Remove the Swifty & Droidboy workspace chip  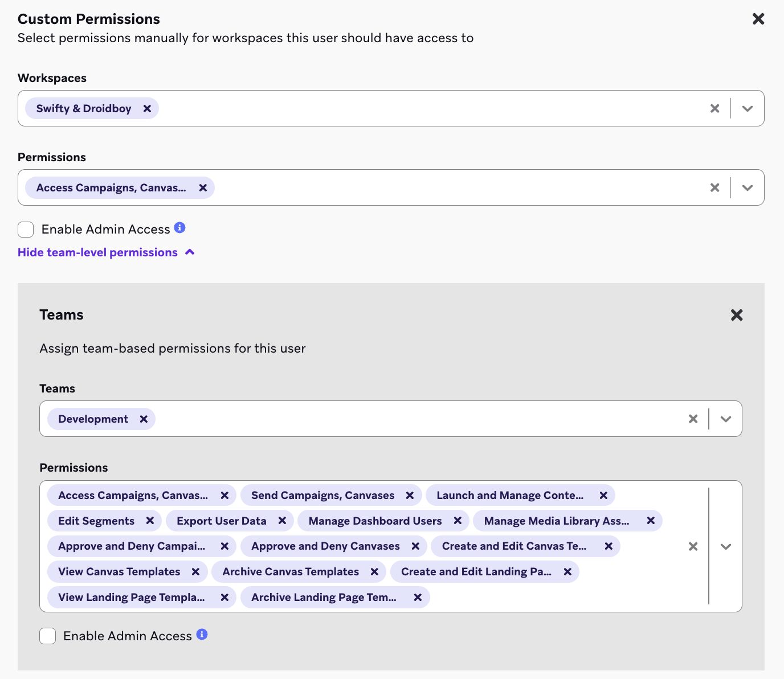tap(147, 108)
